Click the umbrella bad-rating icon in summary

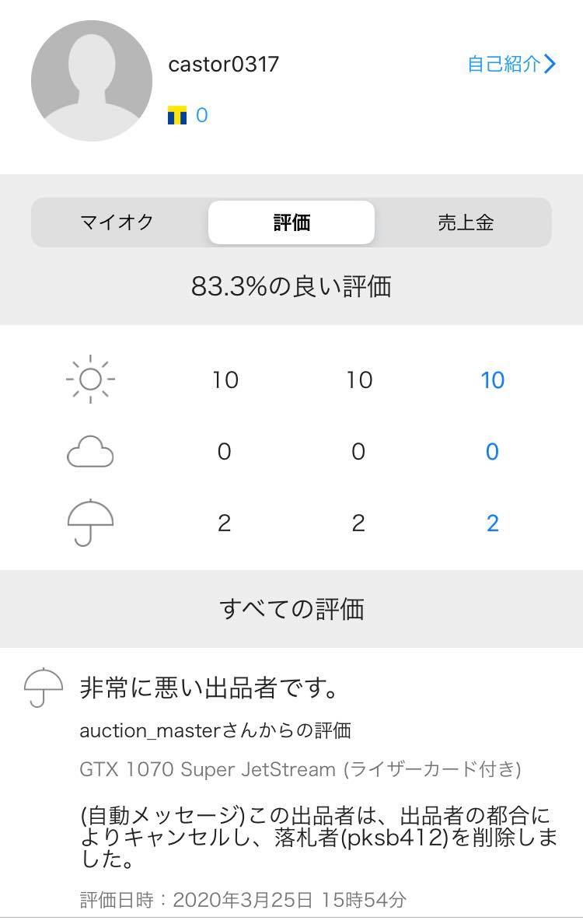90,523
